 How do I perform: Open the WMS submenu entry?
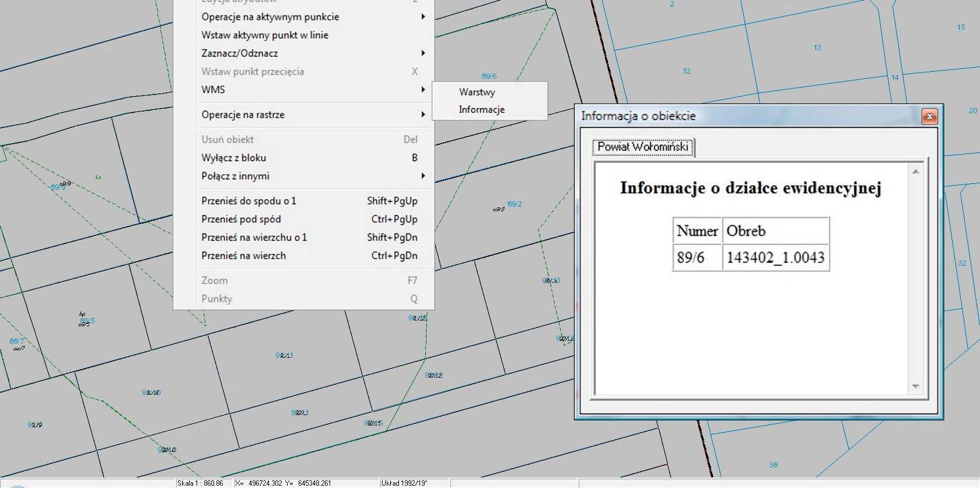point(304,89)
